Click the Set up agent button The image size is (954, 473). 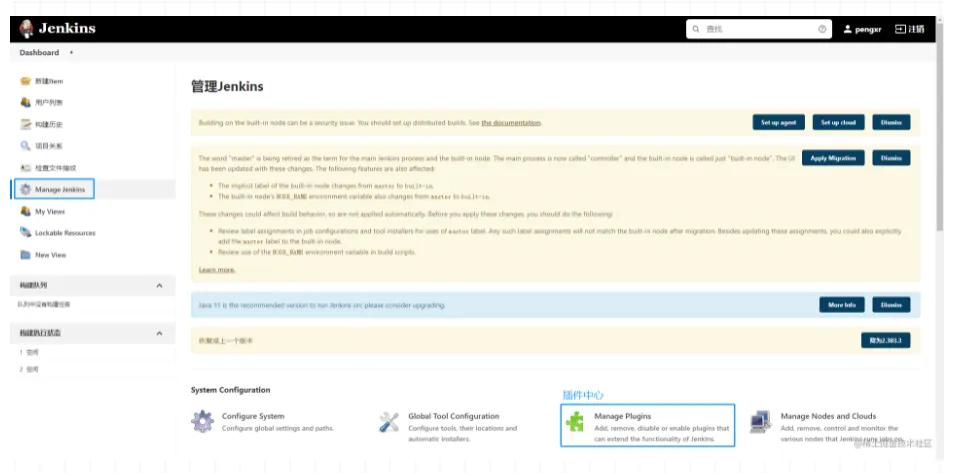click(778, 122)
